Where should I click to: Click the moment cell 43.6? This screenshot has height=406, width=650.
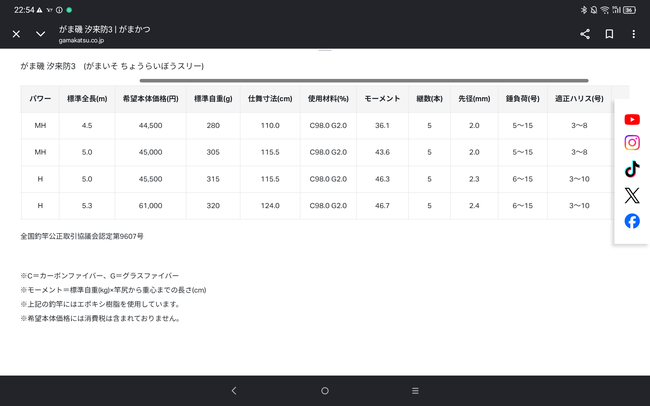click(382, 152)
